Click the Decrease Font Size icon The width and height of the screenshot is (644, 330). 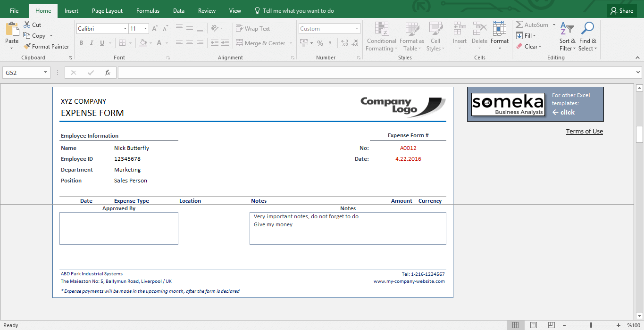pos(165,29)
